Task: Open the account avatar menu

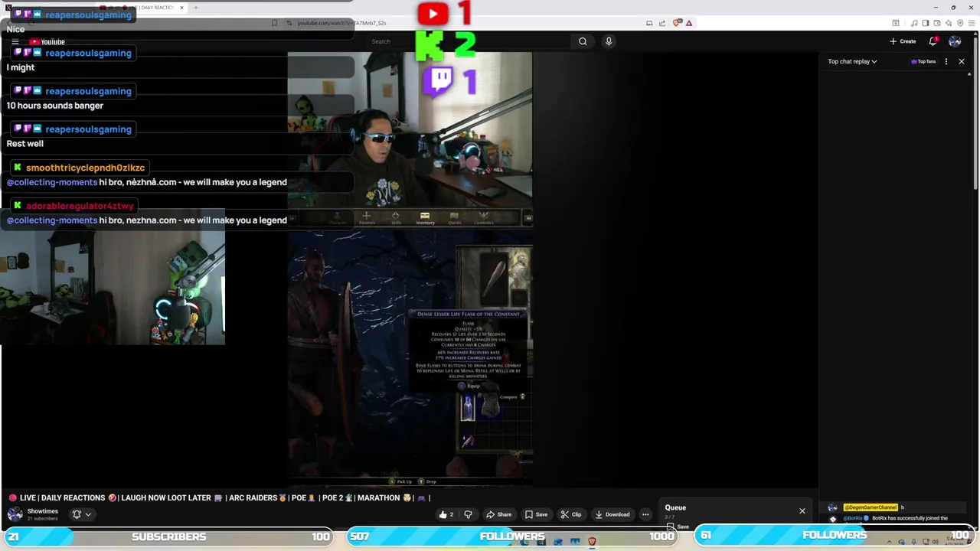Action: point(955,41)
